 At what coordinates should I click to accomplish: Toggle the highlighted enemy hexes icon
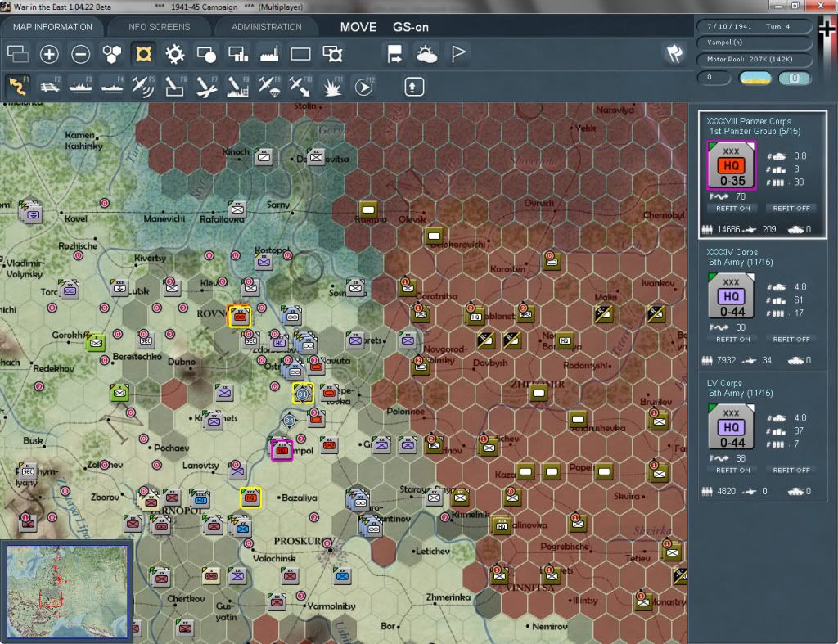click(143, 54)
